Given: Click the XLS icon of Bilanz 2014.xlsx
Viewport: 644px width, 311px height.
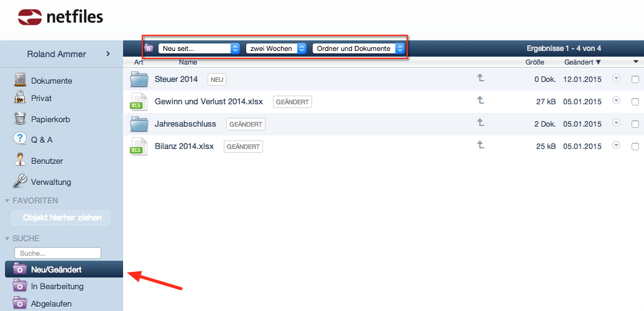Looking at the screenshot, I should [139, 146].
